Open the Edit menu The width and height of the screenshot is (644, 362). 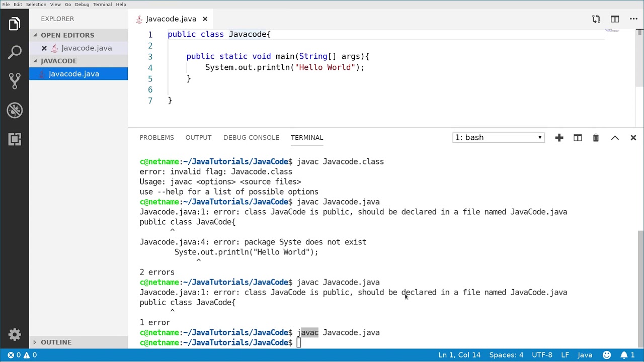click(18, 5)
